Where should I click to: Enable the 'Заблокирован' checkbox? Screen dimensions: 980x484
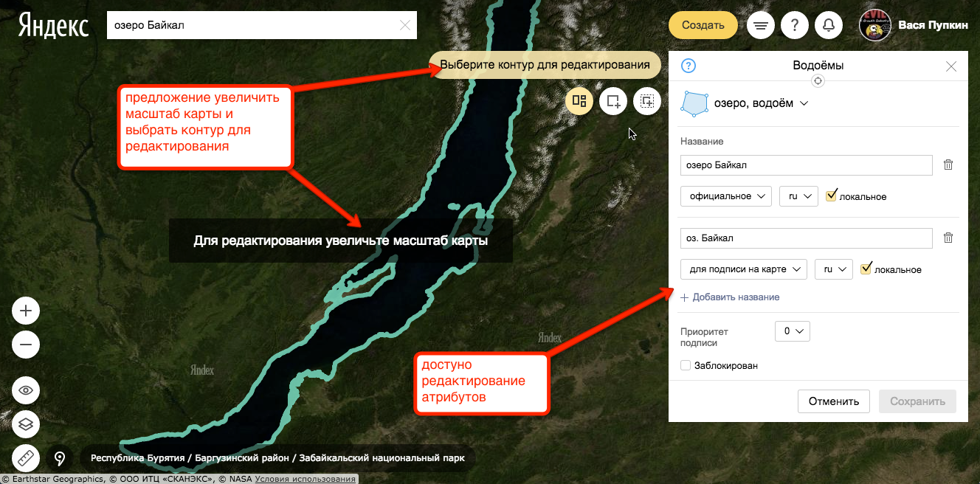(x=686, y=365)
